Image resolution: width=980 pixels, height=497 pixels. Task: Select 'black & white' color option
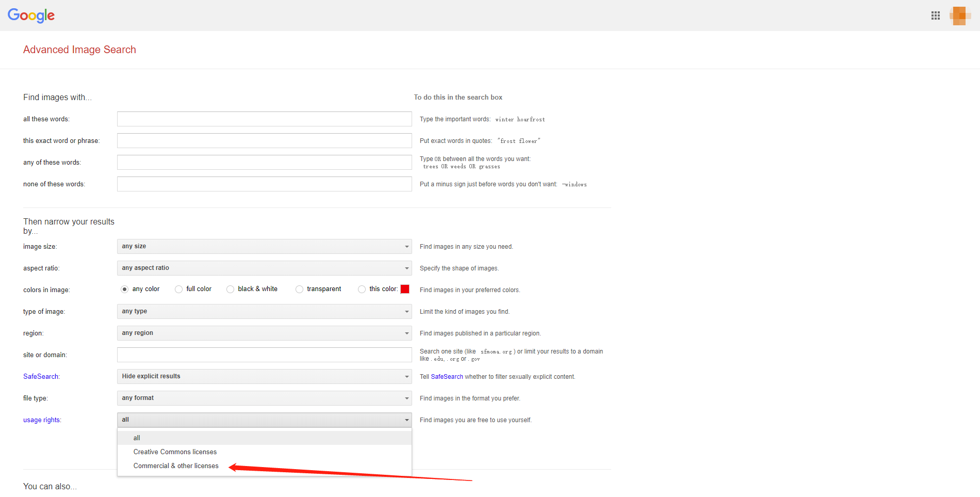tap(230, 289)
